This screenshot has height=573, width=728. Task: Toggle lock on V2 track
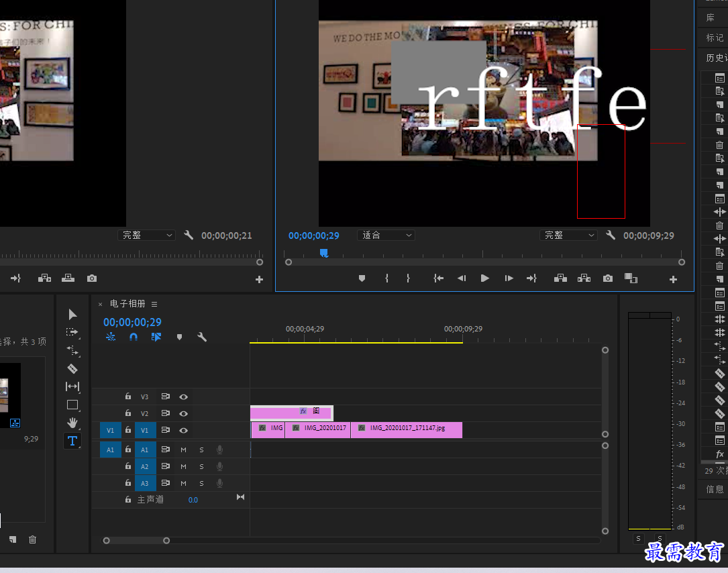tap(127, 413)
